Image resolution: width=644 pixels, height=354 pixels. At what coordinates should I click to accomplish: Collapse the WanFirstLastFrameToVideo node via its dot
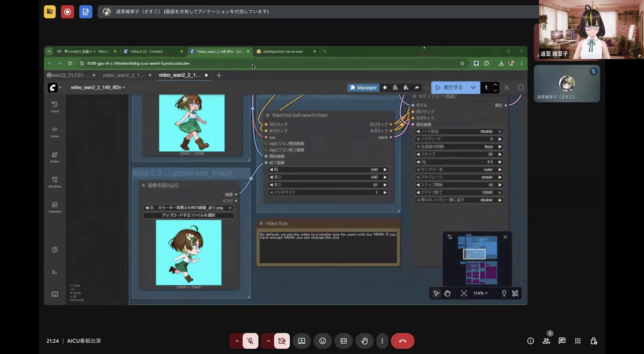[267, 115]
